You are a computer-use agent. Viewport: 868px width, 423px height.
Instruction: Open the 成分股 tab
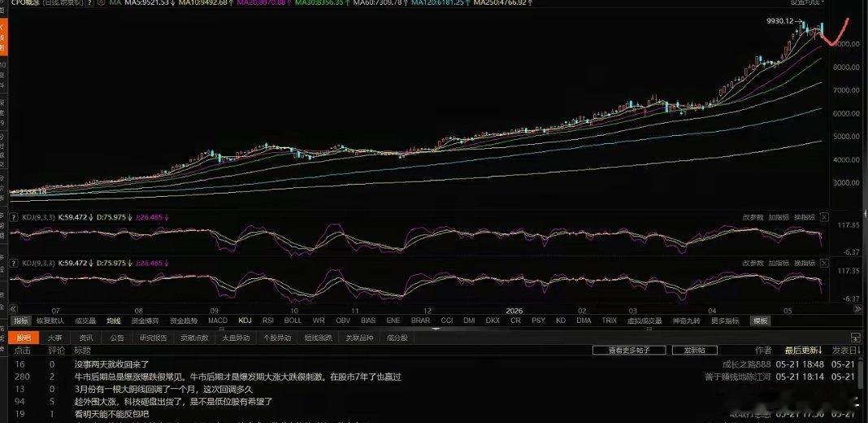pyautogui.click(x=397, y=337)
